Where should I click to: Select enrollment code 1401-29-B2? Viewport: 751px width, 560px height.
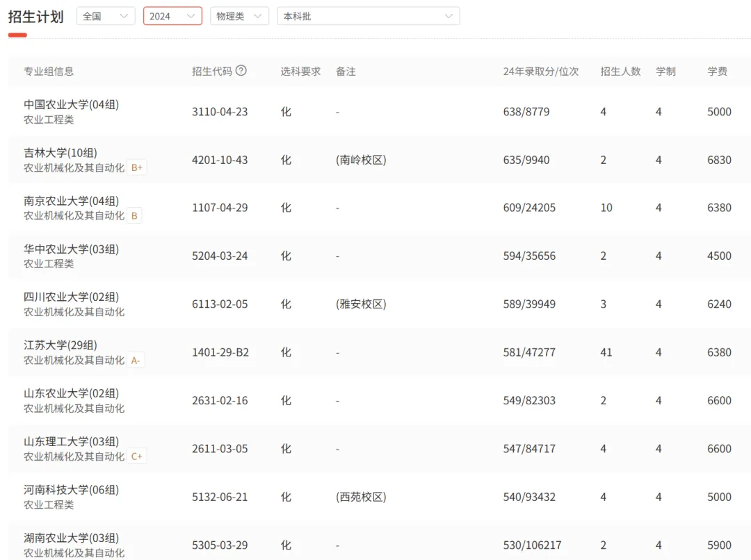tap(220, 353)
